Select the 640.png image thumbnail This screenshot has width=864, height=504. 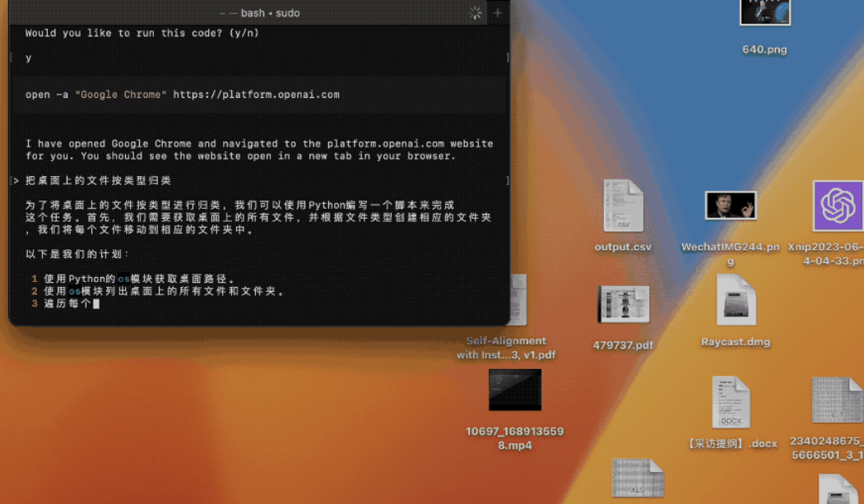click(764, 12)
